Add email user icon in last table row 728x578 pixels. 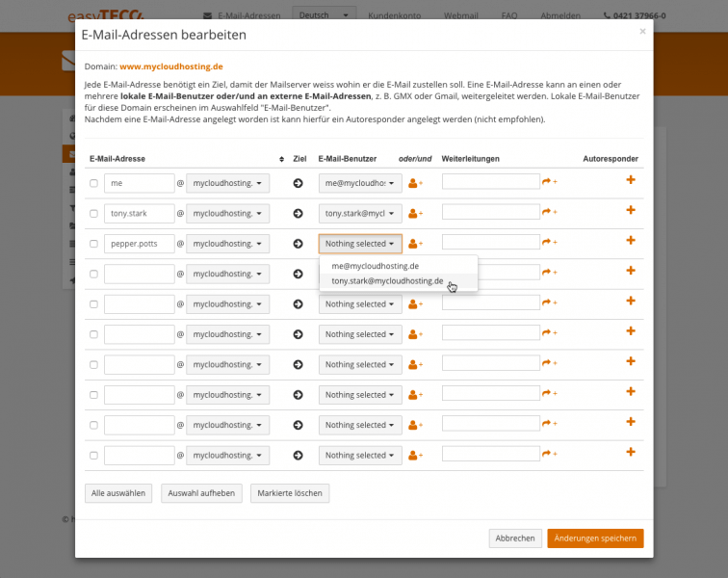(415, 456)
